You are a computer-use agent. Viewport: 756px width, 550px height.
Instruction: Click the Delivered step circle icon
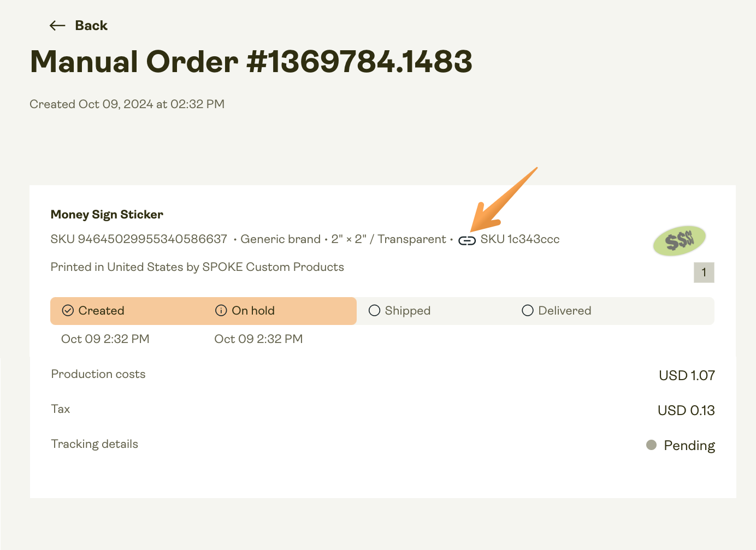coord(528,310)
